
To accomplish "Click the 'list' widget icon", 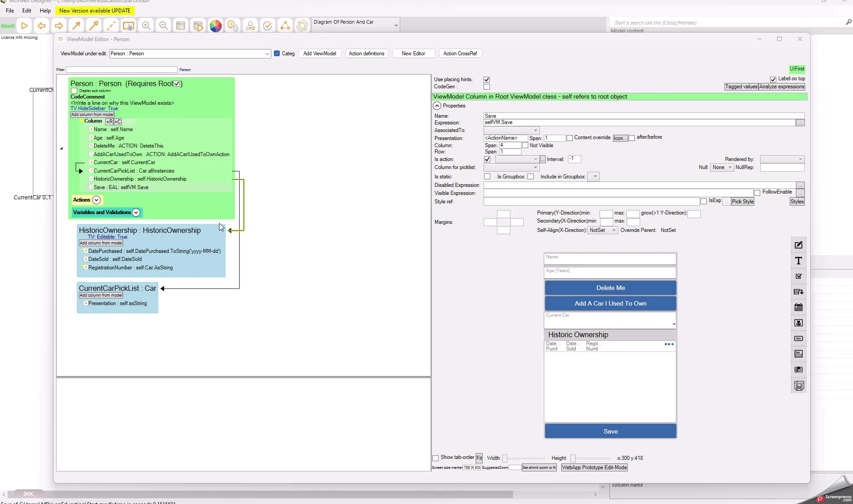I will tap(799, 354).
